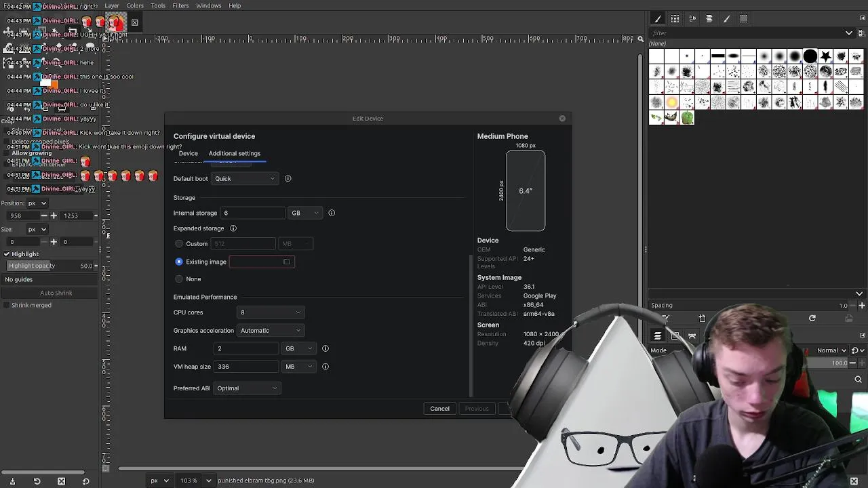Adjust the Highlight opacity slider
This screenshot has width=868, height=488.
coord(51,266)
